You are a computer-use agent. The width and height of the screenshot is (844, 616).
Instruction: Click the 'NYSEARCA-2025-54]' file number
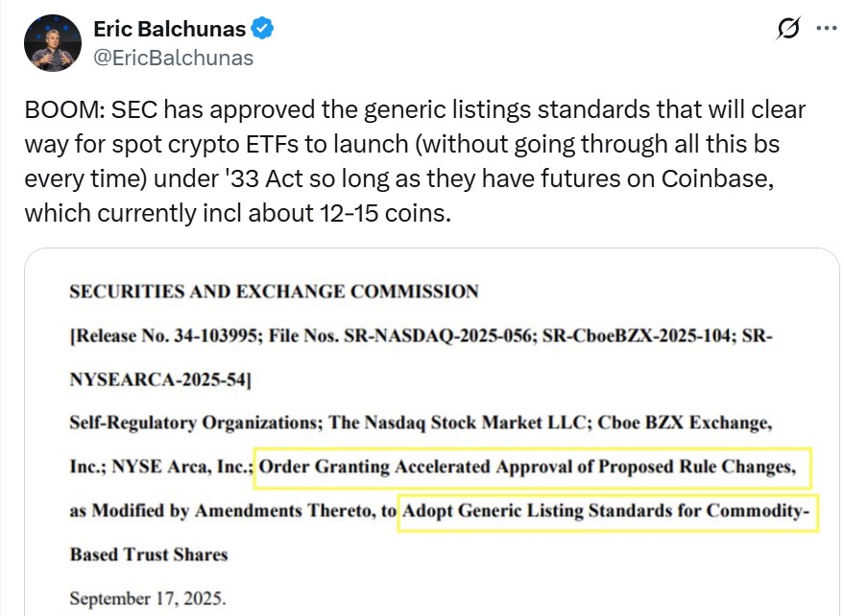pos(160,380)
